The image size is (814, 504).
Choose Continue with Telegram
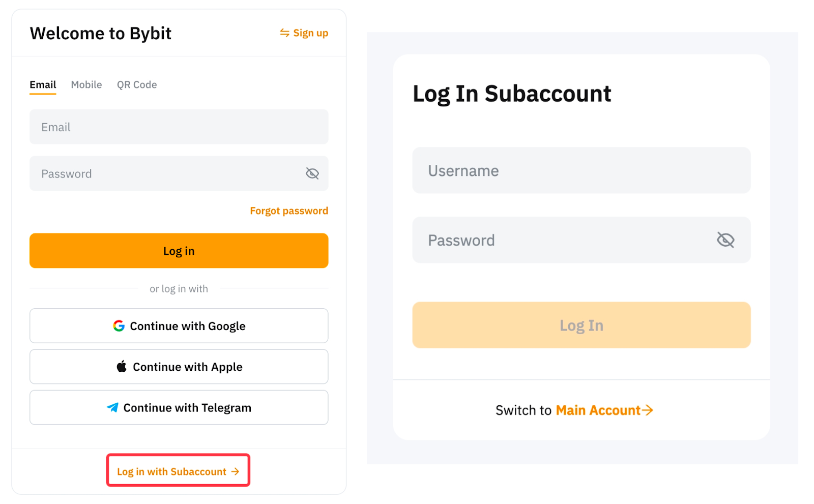click(179, 407)
